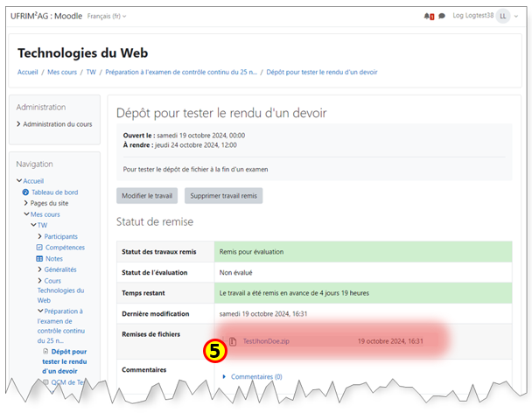532x413 pixels.
Task: Collapse the Mes cours tree node
Action: [26, 213]
